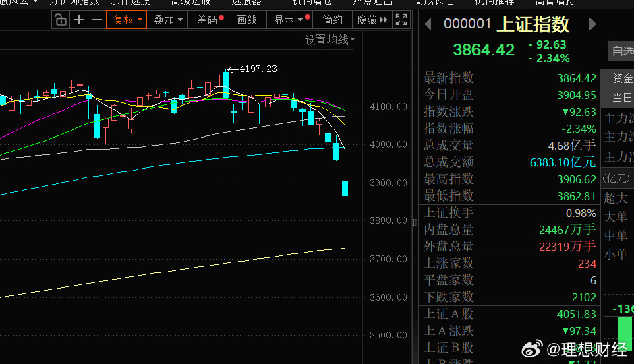Image resolution: width=634 pixels, height=364 pixels.
Task: Click the 3500.00 price axis label
Action: pos(388,335)
